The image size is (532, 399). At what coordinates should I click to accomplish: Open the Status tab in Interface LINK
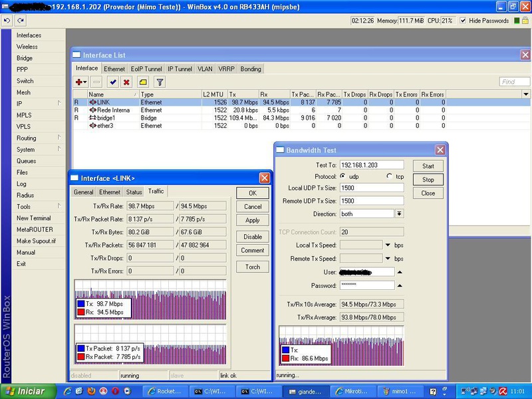[x=134, y=192]
